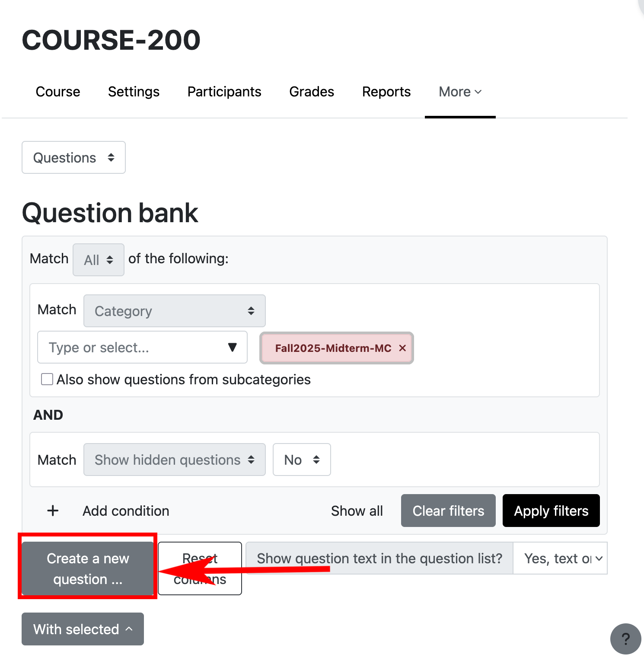This screenshot has width=644, height=664.
Task: Expand the With selected actions
Action: (82, 629)
